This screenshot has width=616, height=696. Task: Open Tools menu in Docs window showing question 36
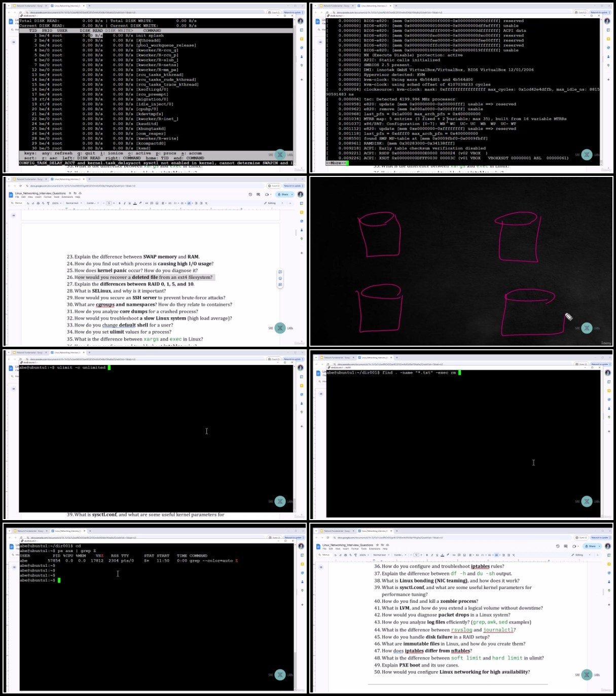tap(364, 548)
